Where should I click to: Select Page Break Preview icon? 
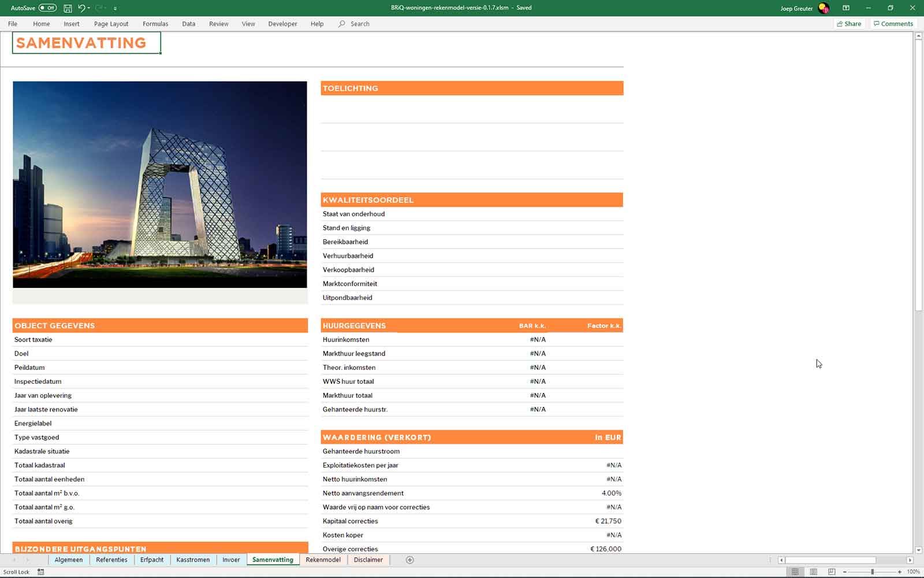[x=832, y=572]
